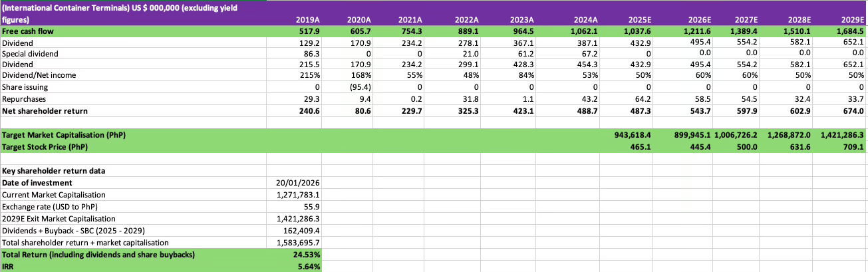The image size is (868, 272).
Task: Click total shareholder return value 1,583,695.7
Action: (x=299, y=243)
